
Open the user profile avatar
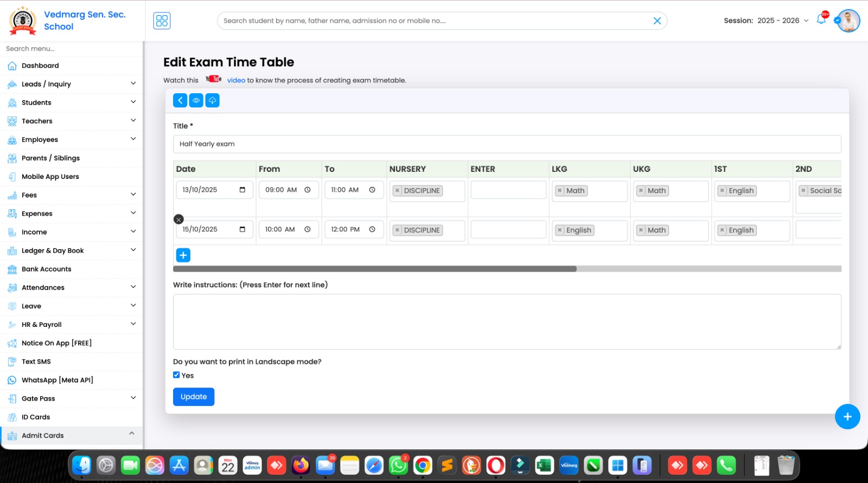(848, 21)
